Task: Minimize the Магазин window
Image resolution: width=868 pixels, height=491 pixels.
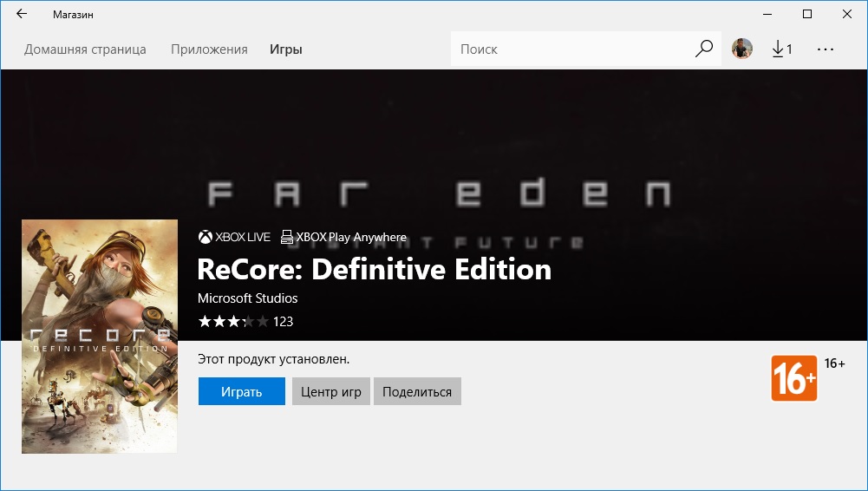Action: [767, 14]
